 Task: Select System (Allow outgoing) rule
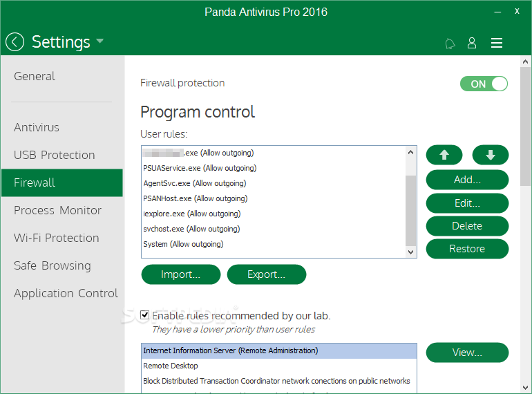[274, 244]
